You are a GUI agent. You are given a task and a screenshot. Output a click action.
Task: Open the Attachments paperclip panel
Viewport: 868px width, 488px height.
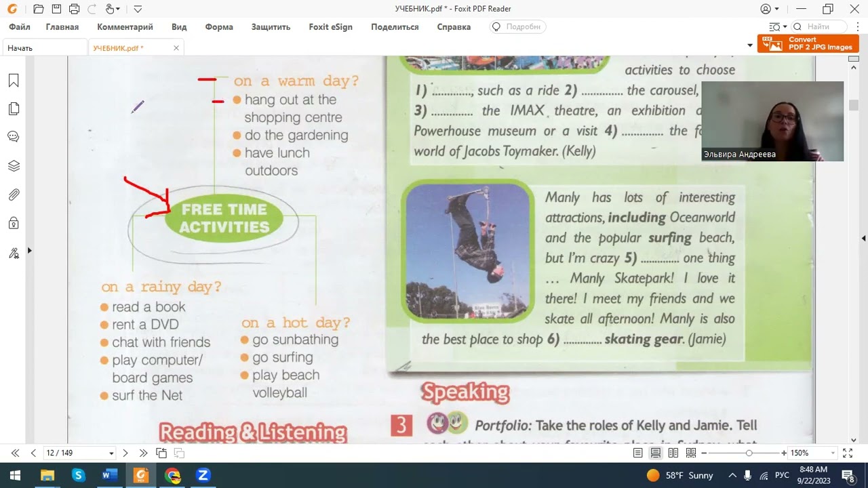tap(14, 195)
